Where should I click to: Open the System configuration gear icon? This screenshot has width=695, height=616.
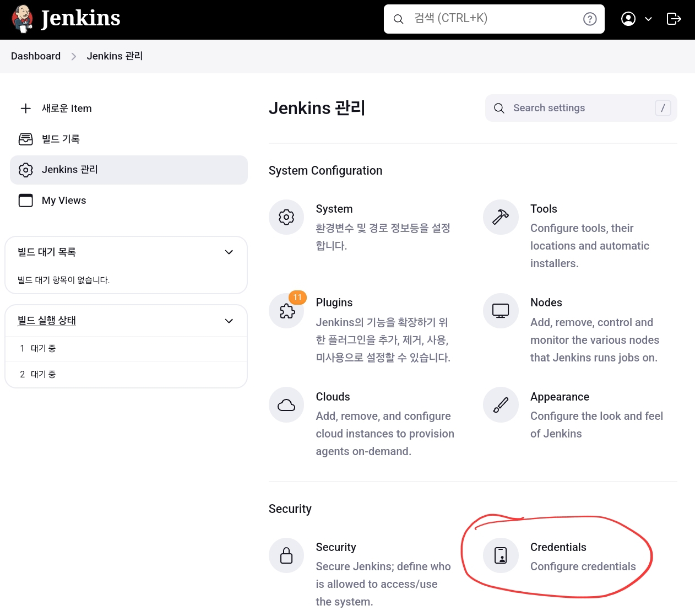click(286, 217)
